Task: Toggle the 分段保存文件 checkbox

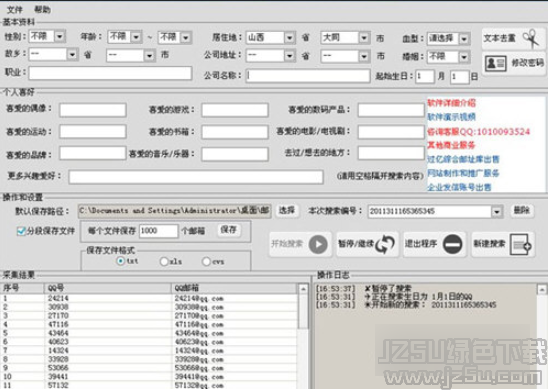Action: [21, 231]
